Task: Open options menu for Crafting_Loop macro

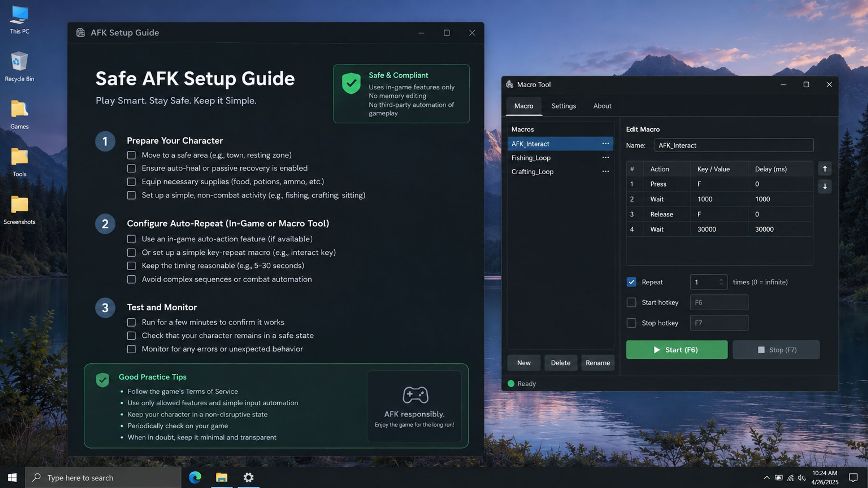Action: [605, 171]
